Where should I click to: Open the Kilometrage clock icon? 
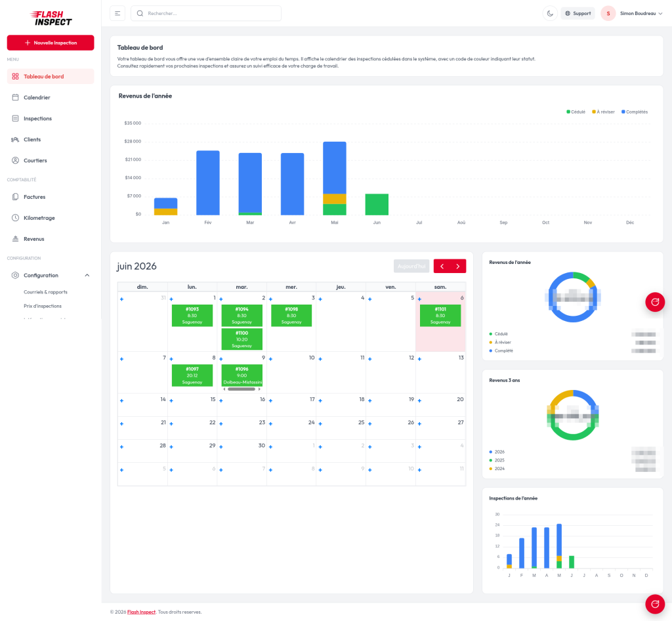click(x=16, y=218)
